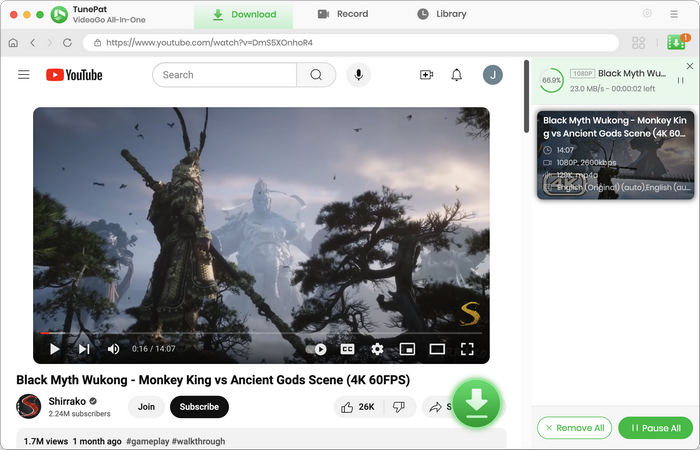
Task: Open Shirrako channel avatar
Action: coord(29,406)
